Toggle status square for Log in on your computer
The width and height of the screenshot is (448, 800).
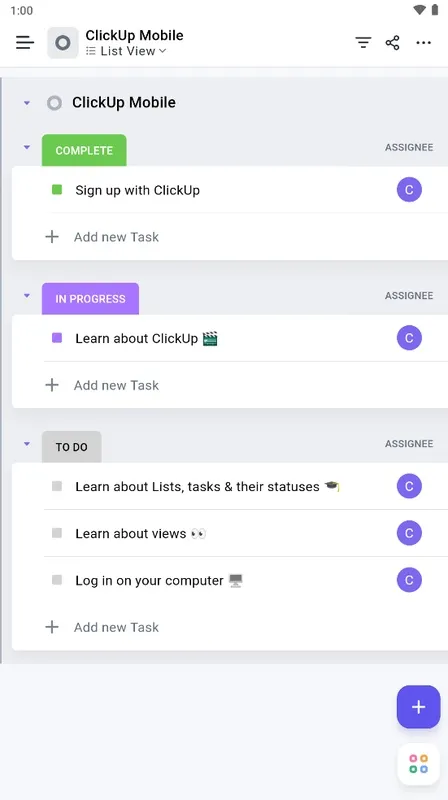point(57,580)
